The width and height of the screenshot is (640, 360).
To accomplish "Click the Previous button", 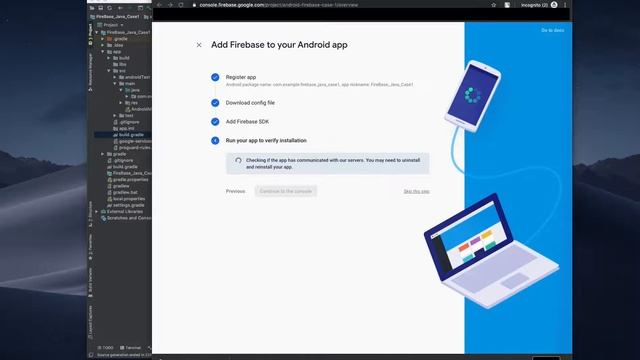I will tap(236, 191).
